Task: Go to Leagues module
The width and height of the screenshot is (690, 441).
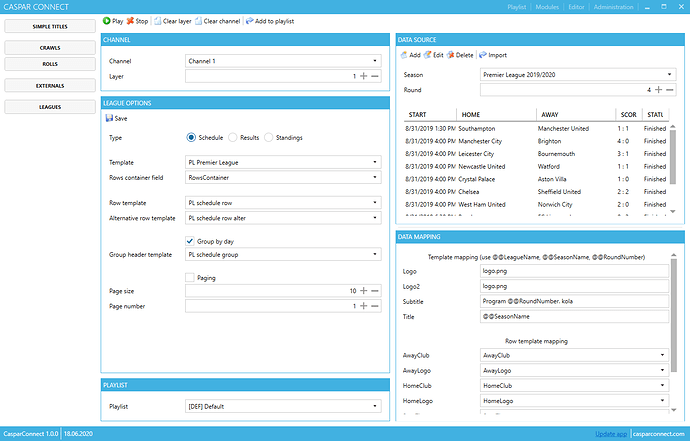Action: pyautogui.click(x=50, y=107)
